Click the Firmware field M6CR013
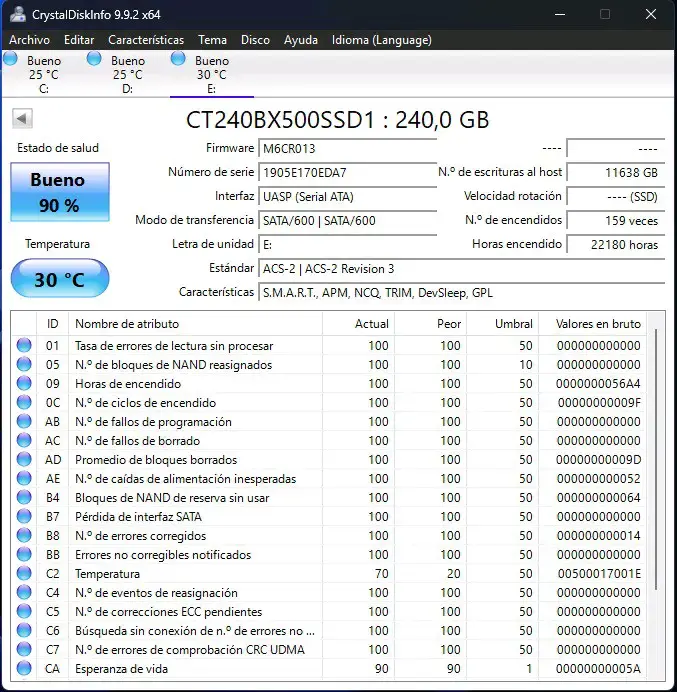Screen dimensions: 677x692 [x=347, y=148]
